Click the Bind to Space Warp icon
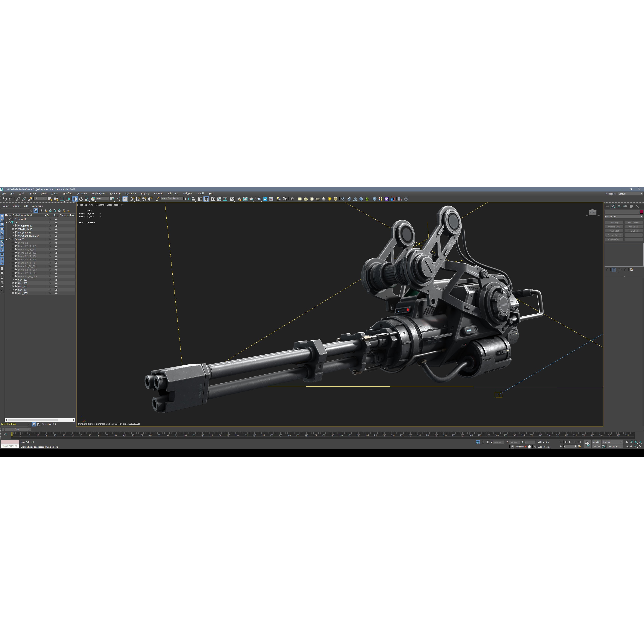The width and height of the screenshot is (644, 644). click(x=30, y=199)
